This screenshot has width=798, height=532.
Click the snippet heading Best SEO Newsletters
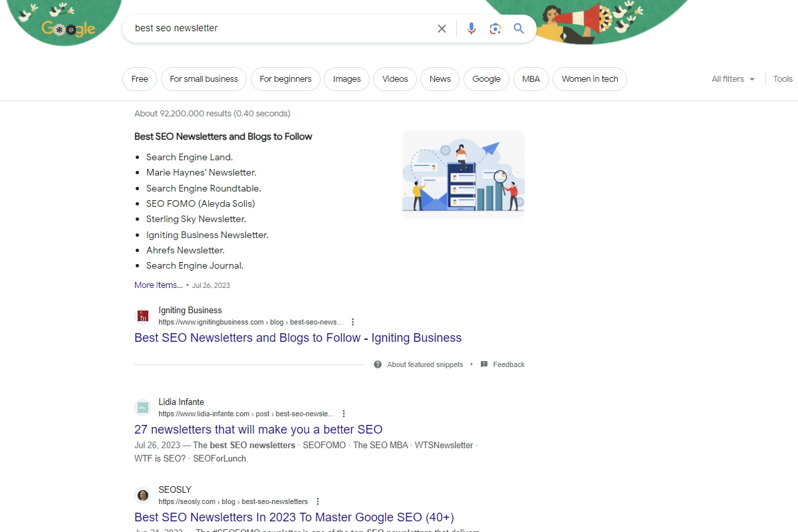click(223, 136)
